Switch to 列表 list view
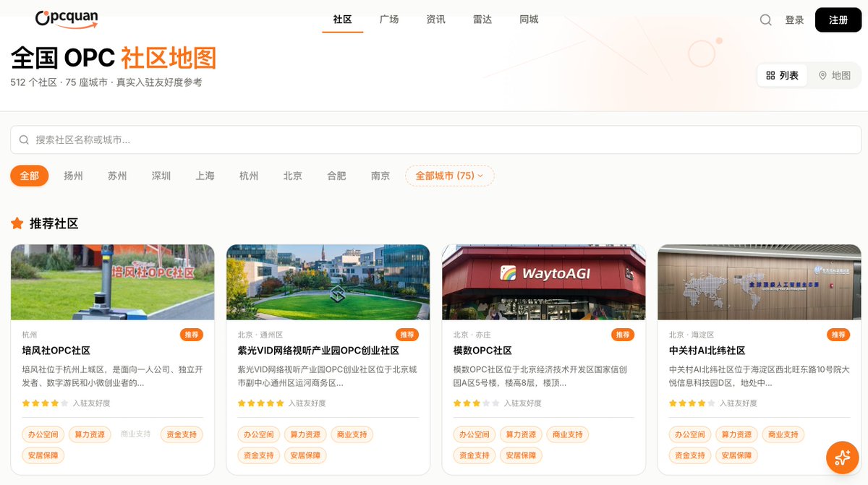The width and height of the screenshot is (868, 485). (782, 75)
